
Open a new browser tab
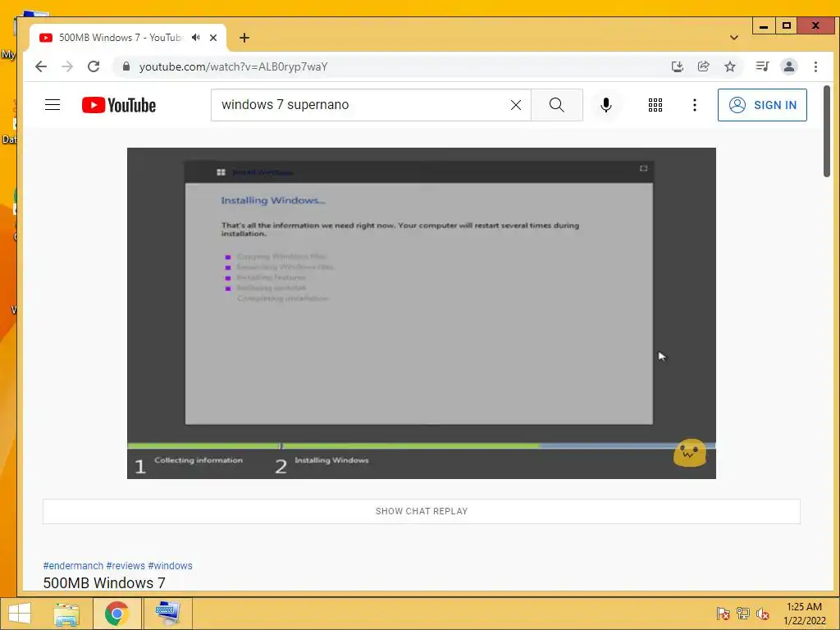tap(244, 38)
